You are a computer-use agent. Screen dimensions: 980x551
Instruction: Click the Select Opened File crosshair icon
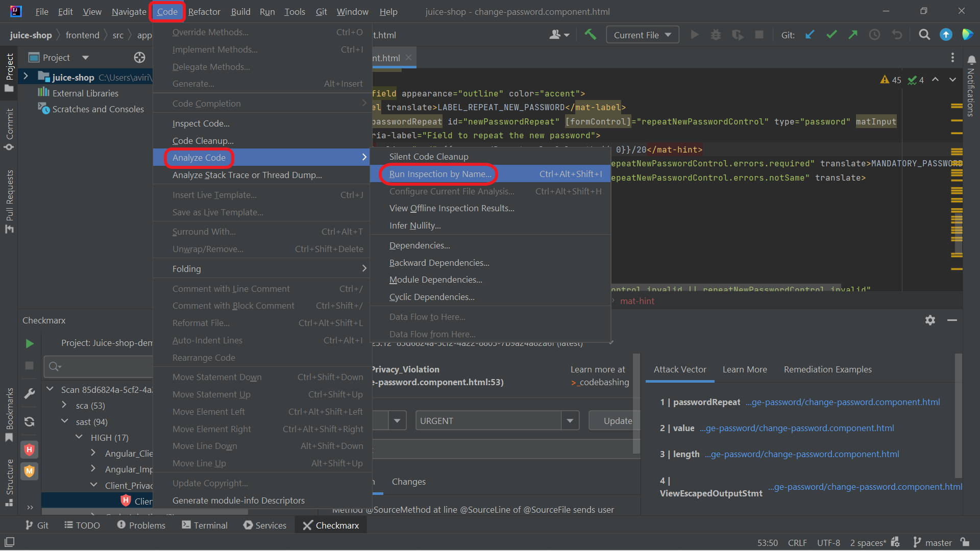139,58
